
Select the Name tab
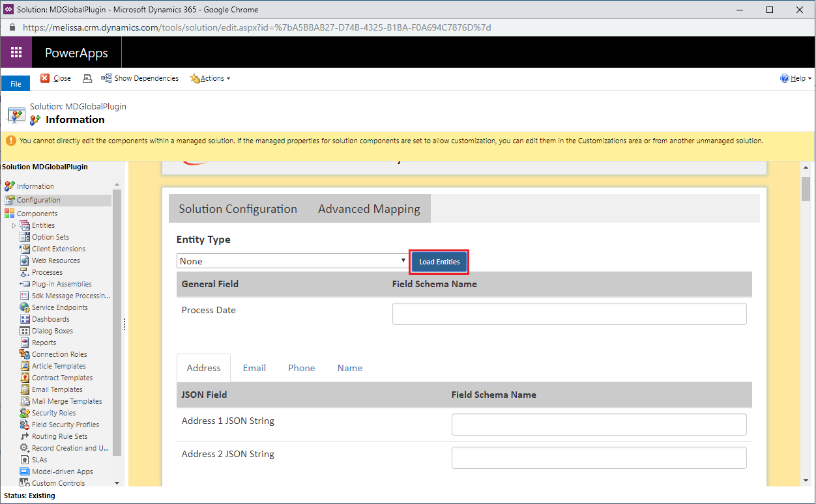[x=350, y=368]
